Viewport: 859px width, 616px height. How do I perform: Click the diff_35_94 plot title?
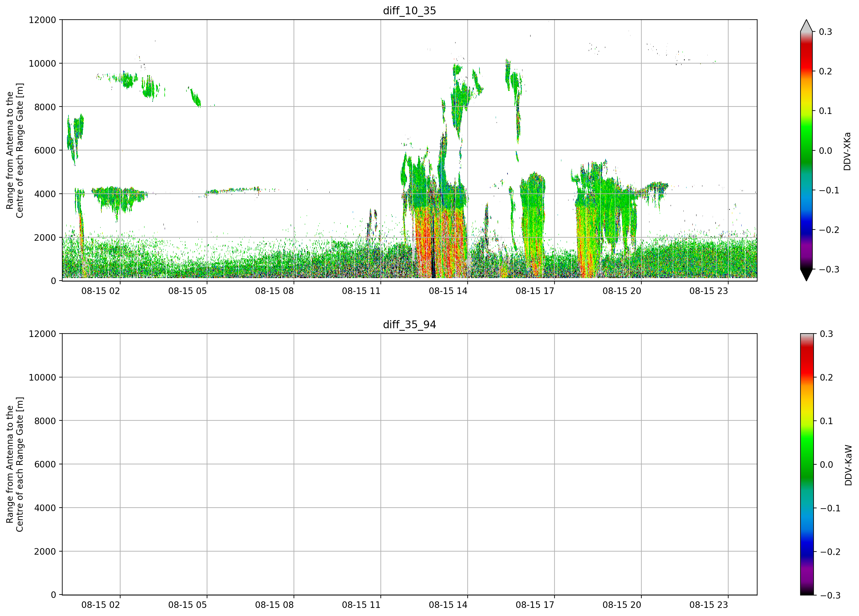(409, 325)
